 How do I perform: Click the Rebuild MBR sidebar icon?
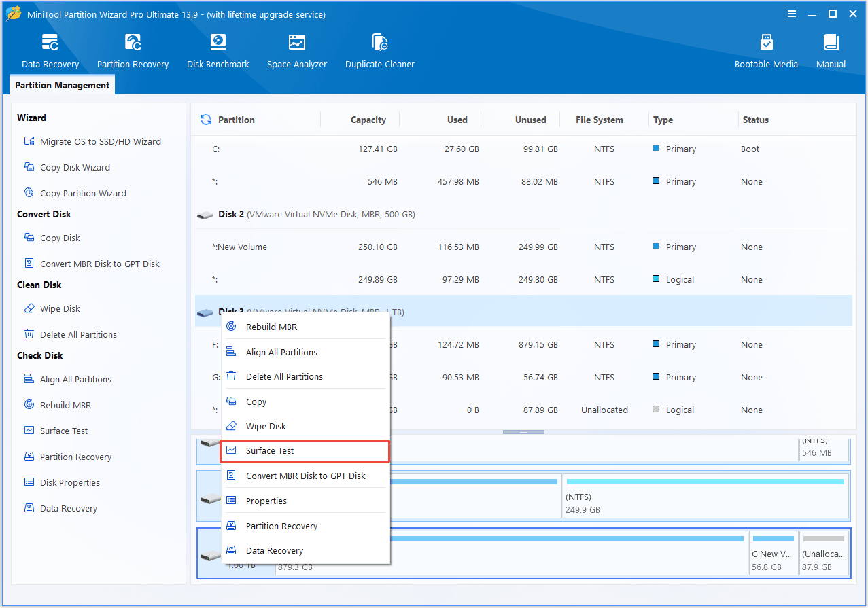tap(29, 405)
